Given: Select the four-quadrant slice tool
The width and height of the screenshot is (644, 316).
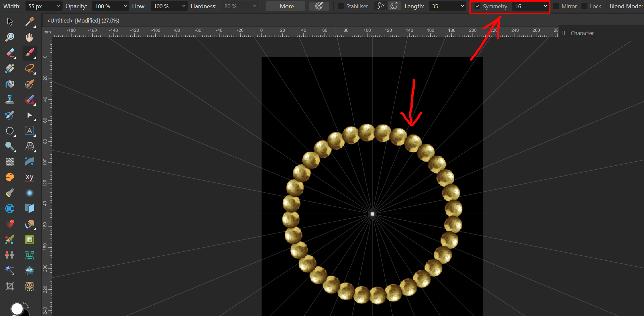Looking at the screenshot, I should pos(10,255).
